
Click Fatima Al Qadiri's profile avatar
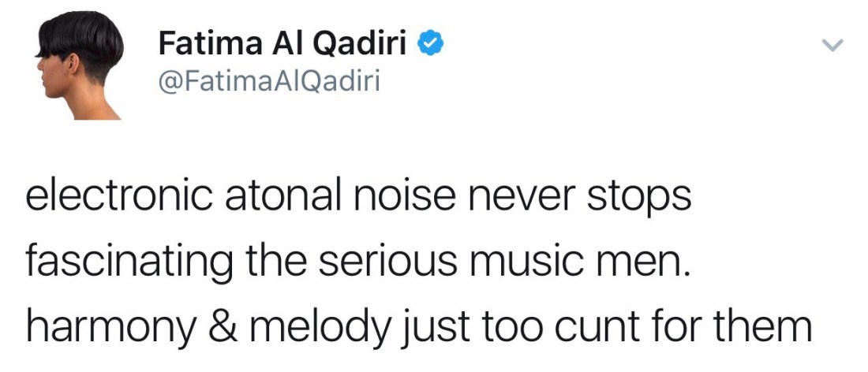click(80, 68)
